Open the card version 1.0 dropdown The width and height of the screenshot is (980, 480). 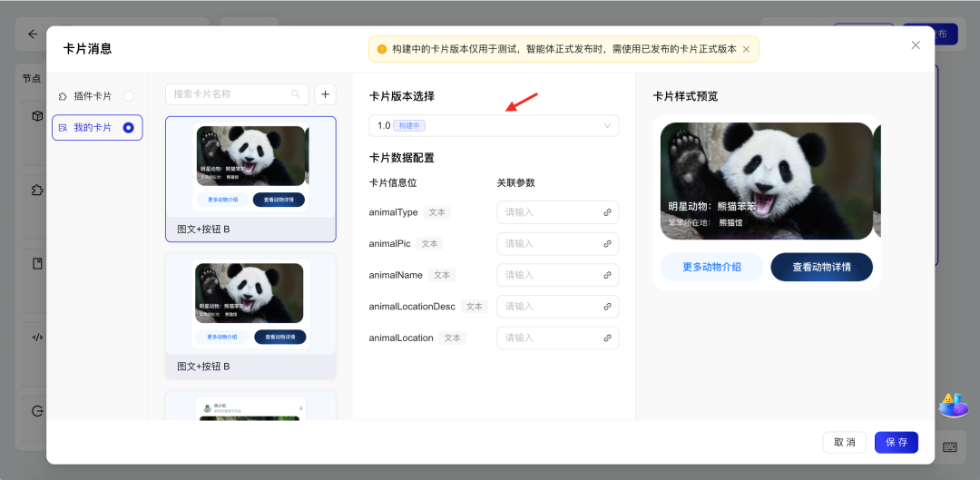(494, 125)
